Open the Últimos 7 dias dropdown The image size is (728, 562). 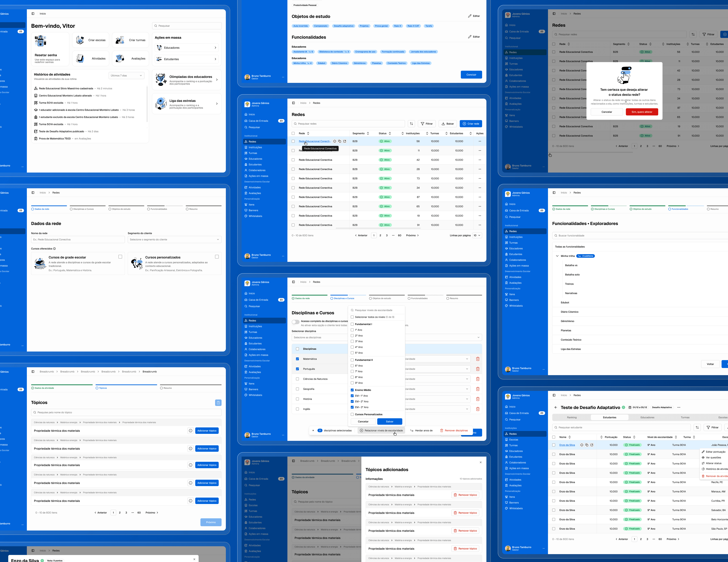[x=126, y=76]
